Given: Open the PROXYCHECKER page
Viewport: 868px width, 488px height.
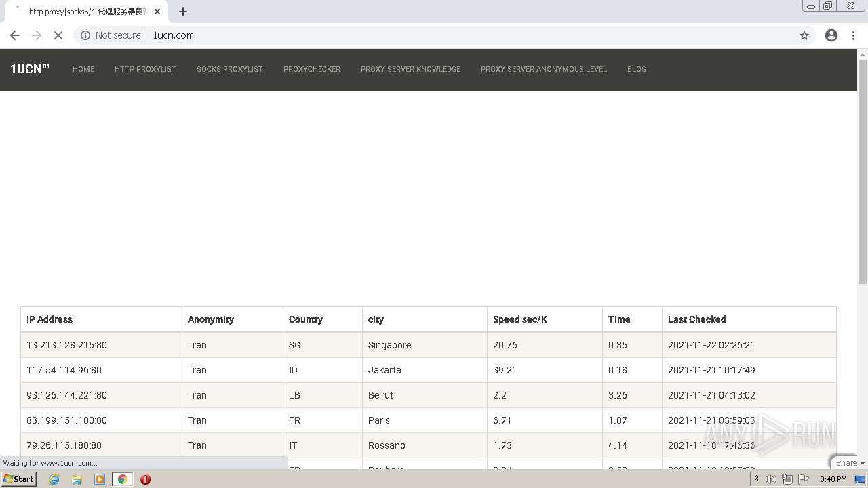Looking at the screenshot, I should pyautogui.click(x=312, y=69).
